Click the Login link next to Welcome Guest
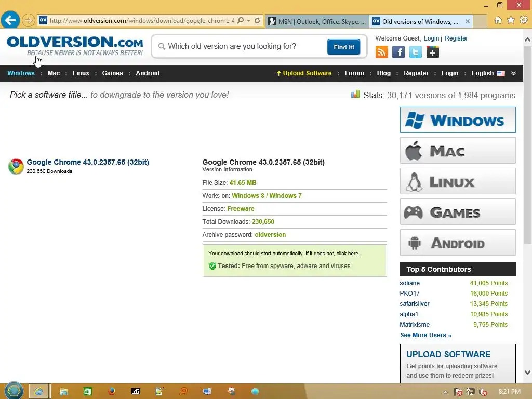The height and width of the screenshot is (399, 532). click(431, 38)
